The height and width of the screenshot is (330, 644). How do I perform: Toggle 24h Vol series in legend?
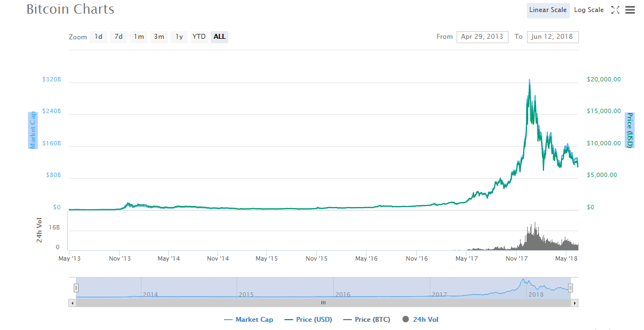[x=420, y=319]
